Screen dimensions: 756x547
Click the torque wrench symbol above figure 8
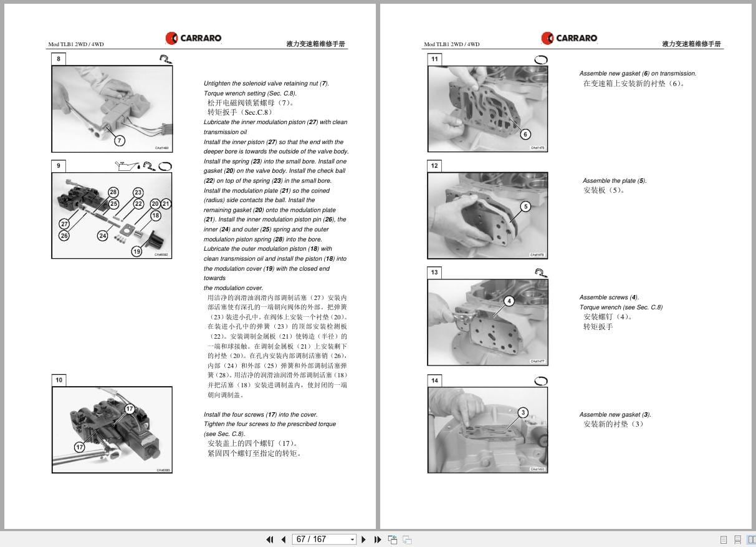tap(166, 60)
